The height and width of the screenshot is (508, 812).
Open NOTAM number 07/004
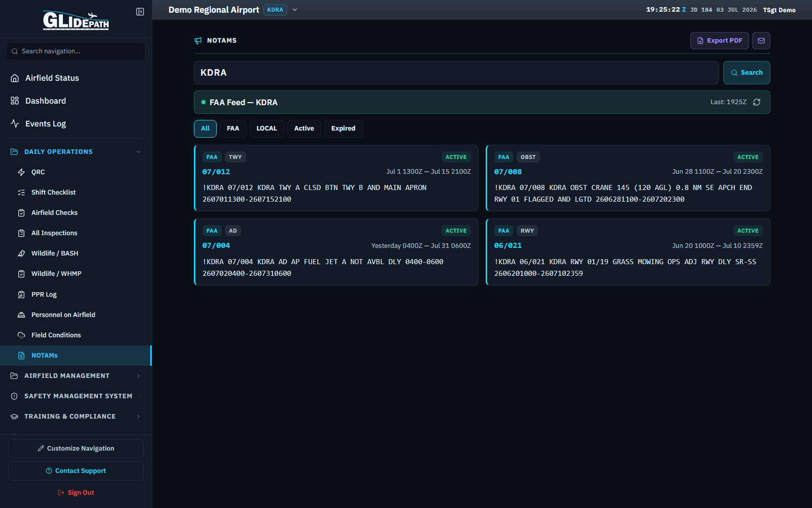coord(216,245)
